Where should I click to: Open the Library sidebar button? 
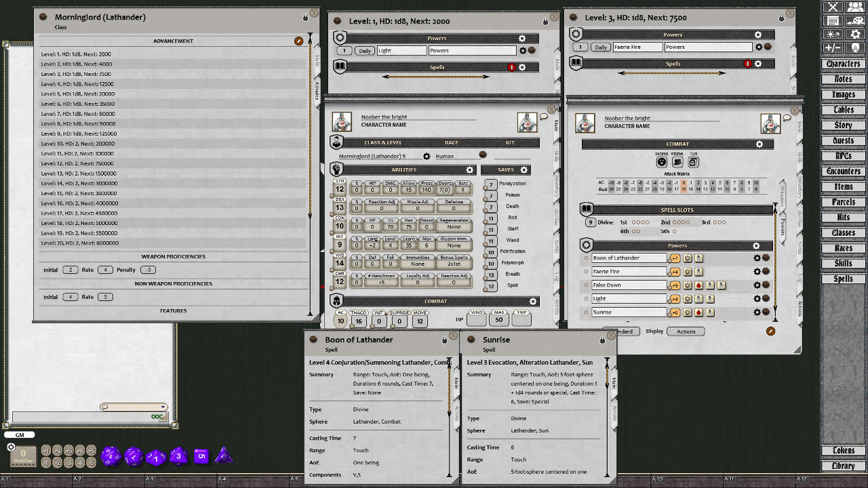pyautogui.click(x=843, y=466)
